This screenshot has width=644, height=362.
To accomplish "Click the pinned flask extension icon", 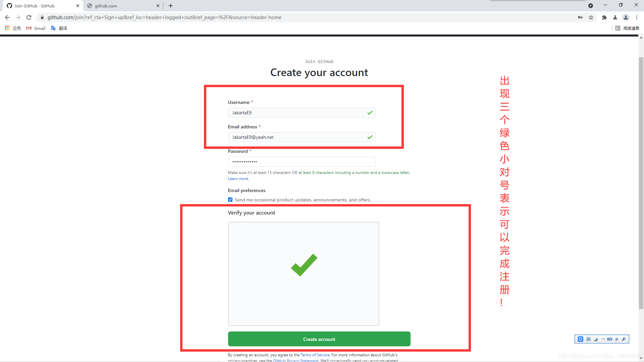I will pos(615,17).
